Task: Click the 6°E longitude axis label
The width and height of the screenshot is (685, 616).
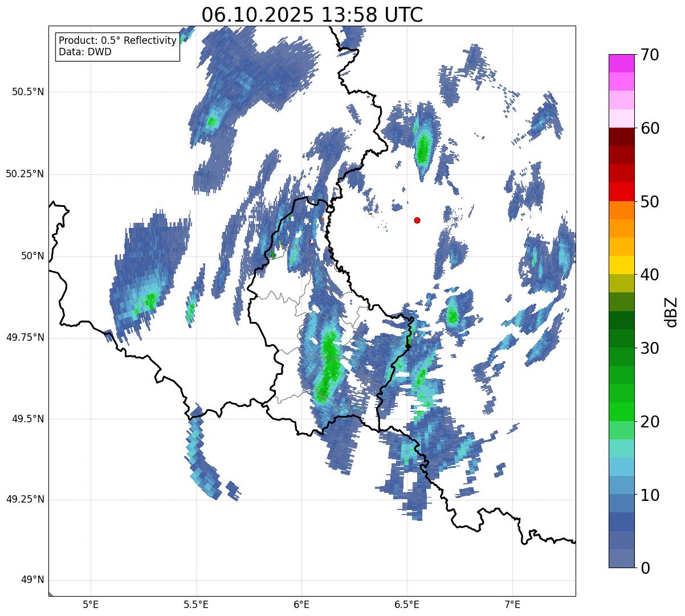Action: point(301,604)
